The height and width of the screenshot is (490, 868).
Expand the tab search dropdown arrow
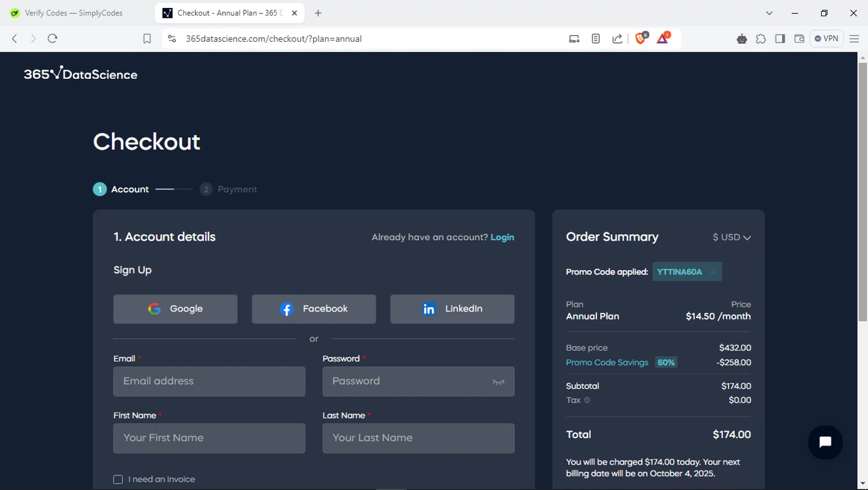[x=769, y=13]
